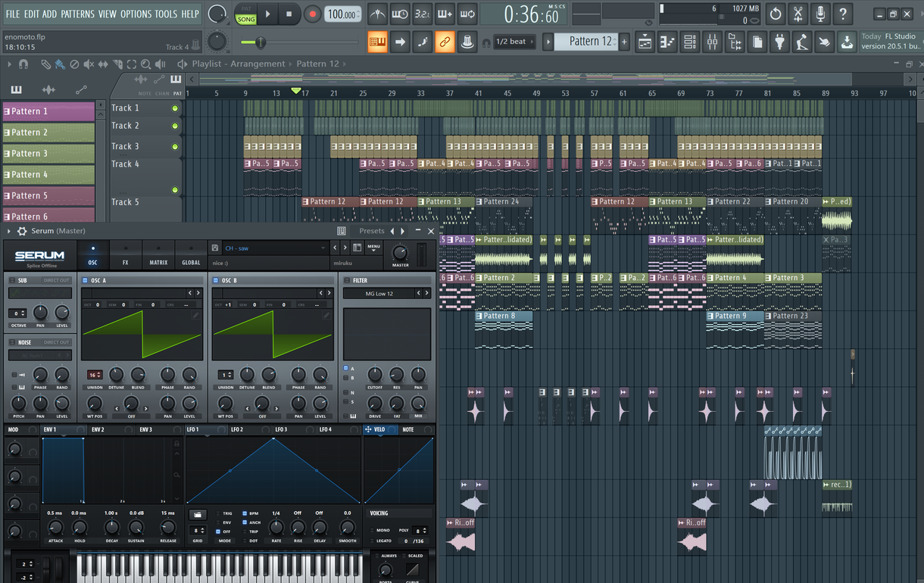Start playback with the play button
This screenshot has height=583, width=924.
pyautogui.click(x=267, y=14)
